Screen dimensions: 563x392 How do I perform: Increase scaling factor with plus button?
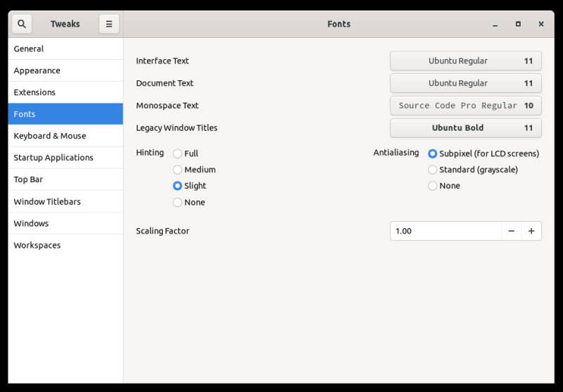click(x=531, y=231)
